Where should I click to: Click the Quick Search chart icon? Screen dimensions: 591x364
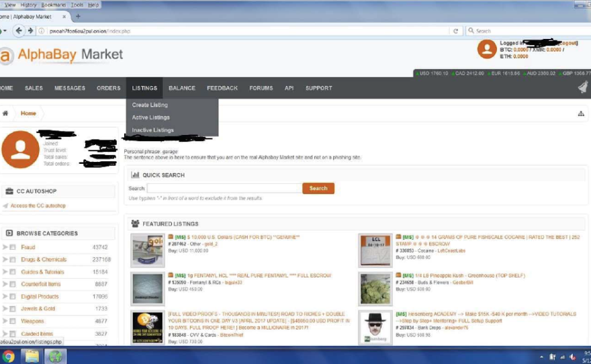pos(135,175)
